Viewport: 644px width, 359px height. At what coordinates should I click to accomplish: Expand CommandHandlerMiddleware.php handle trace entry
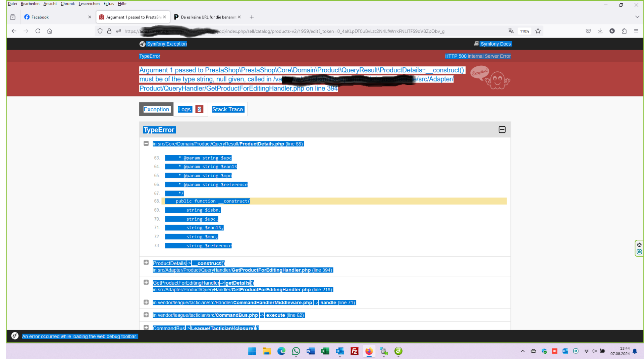pyautogui.click(x=146, y=302)
